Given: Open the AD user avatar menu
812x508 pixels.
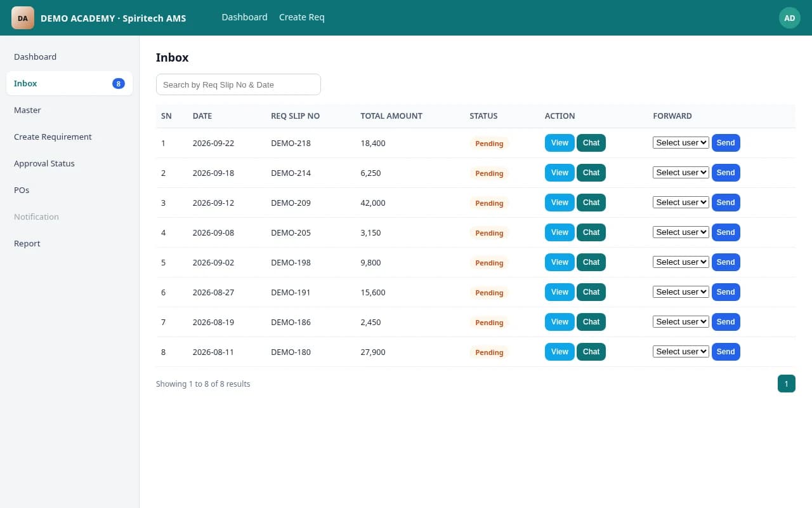Looking at the screenshot, I should pos(790,18).
